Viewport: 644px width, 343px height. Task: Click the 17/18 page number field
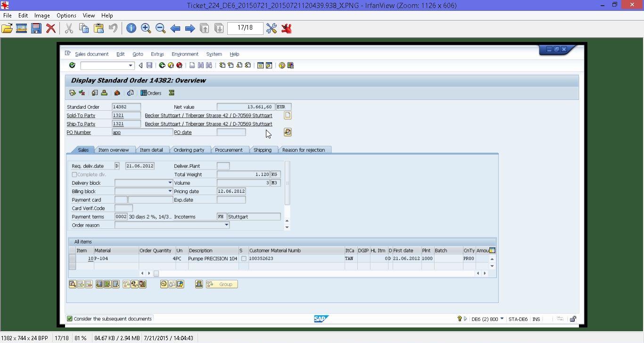pos(245,28)
